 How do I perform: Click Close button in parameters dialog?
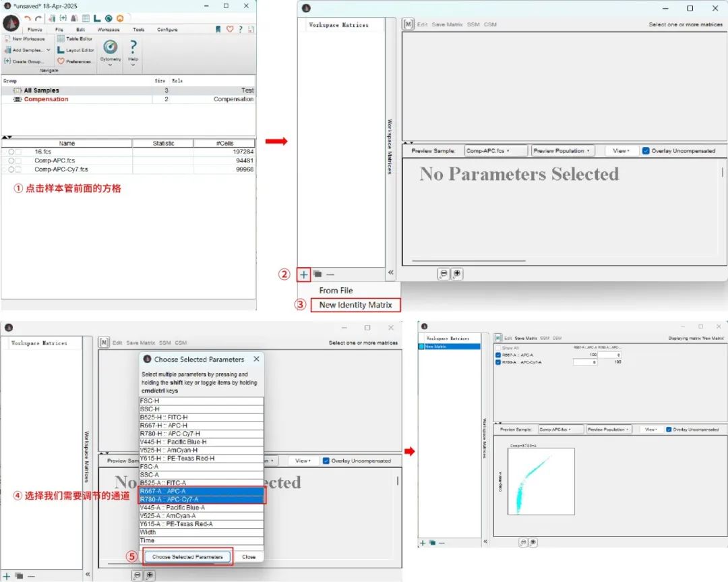click(x=249, y=557)
